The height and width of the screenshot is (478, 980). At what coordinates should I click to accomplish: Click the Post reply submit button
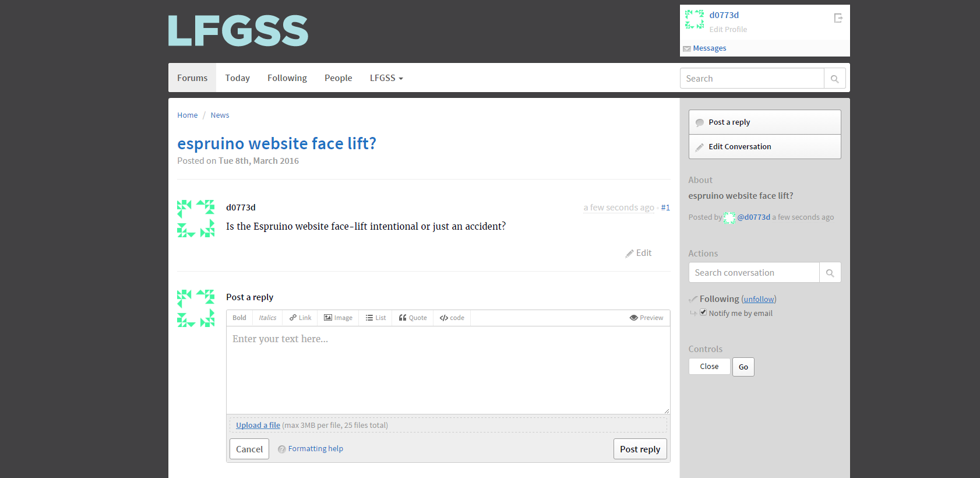tap(640, 449)
